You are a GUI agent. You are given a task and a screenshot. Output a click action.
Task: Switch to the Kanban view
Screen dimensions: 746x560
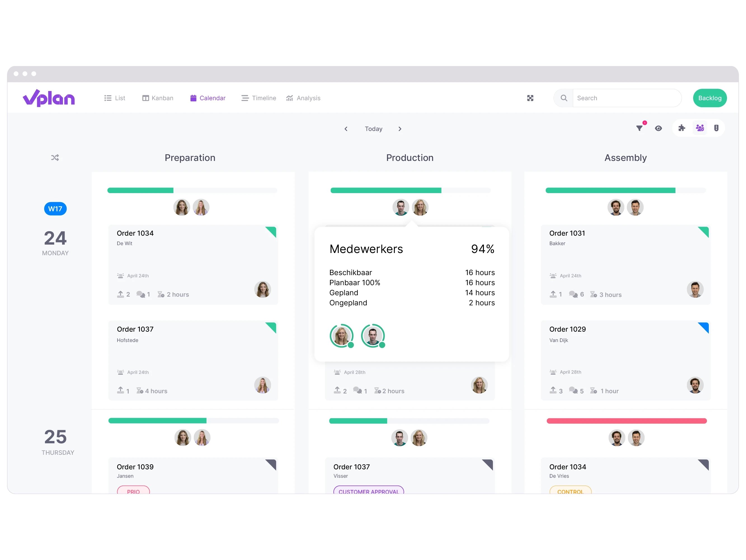coord(157,98)
